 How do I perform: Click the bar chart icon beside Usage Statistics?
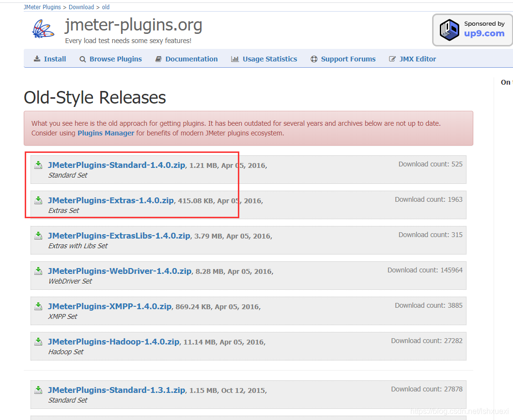click(x=235, y=59)
